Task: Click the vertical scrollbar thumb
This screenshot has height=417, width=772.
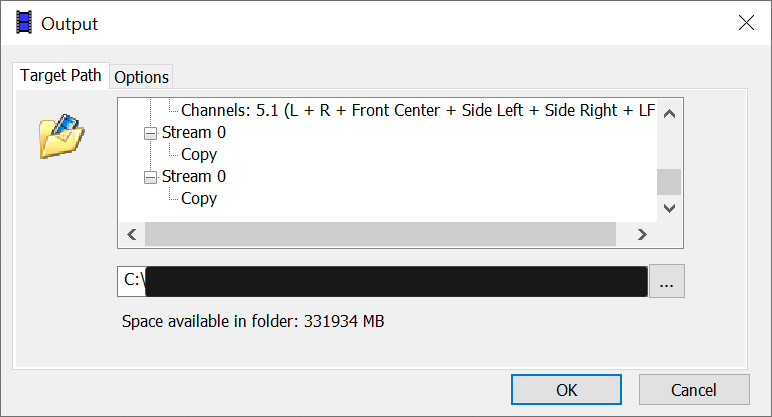Action: pos(669,181)
